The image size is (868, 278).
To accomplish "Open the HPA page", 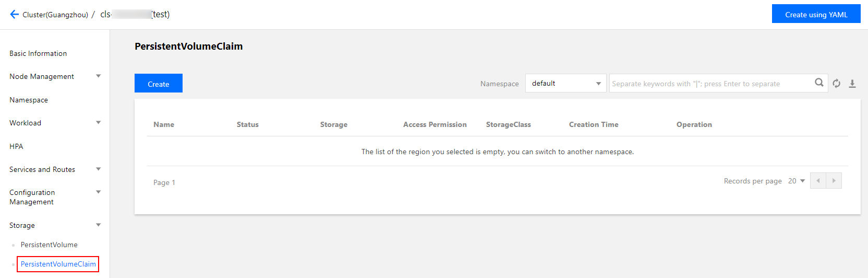I will [16, 146].
